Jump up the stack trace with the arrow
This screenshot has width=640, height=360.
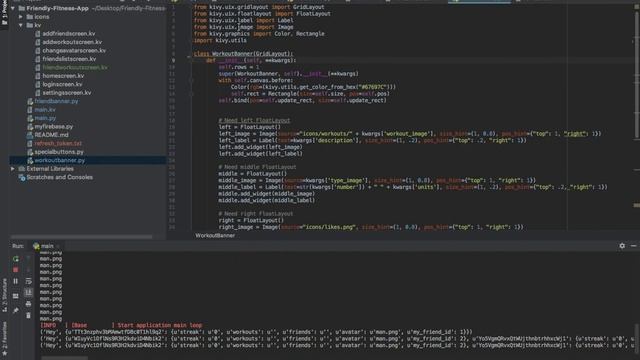(x=28, y=259)
